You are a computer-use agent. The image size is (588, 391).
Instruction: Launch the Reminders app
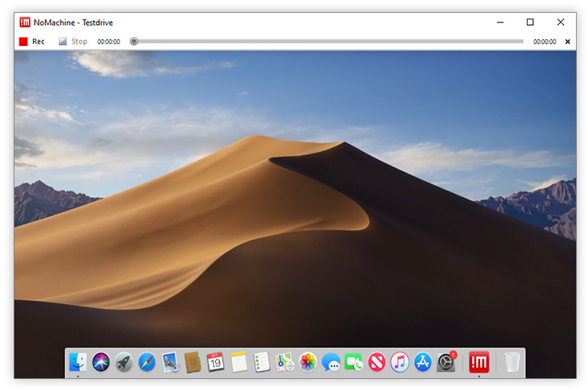(261, 362)
